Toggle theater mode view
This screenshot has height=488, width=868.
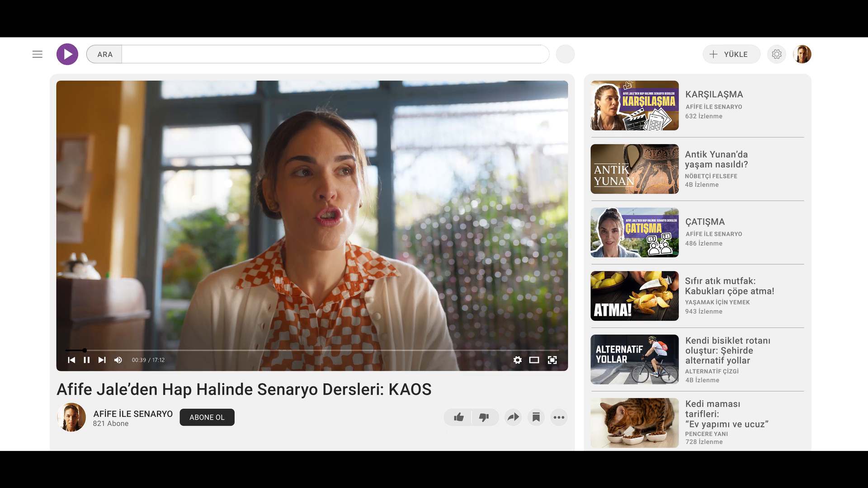click(x=534, y=360)
